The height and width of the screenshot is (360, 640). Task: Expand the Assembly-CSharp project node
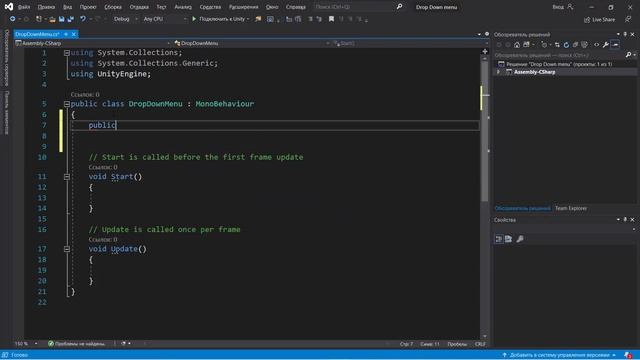(498, 72)
